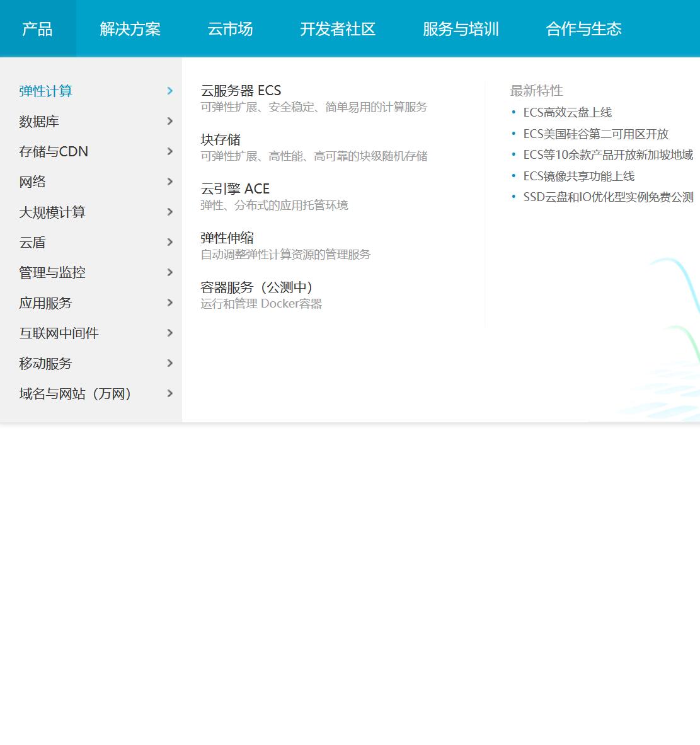Expand the chevron next to 云盾
Screen dimensions: 700x745
(x=170, y=242)
